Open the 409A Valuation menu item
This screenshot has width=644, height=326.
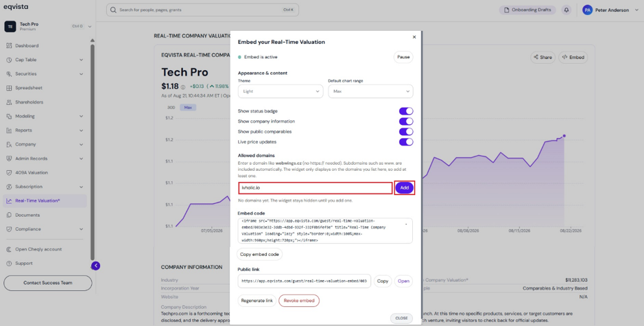click(x=45, y=173)
